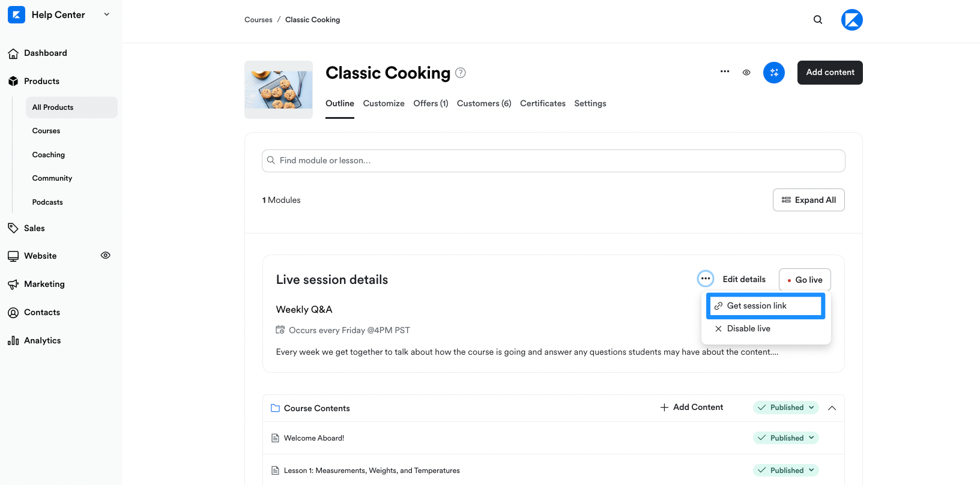Open the Help Center dropdown chevron
This screenshot has width=980, height=485.
[x=107, y=14]
